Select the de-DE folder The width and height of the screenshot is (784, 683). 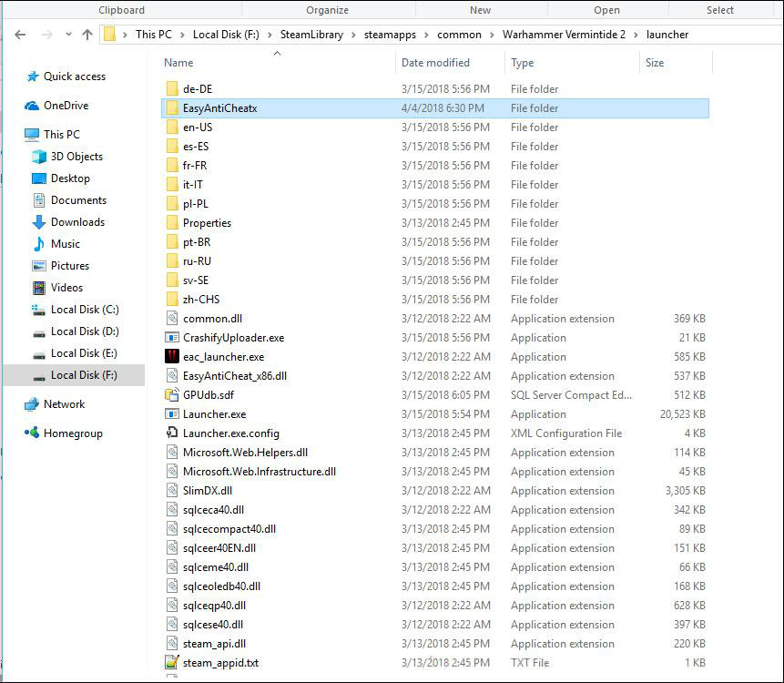pos(435,89)
